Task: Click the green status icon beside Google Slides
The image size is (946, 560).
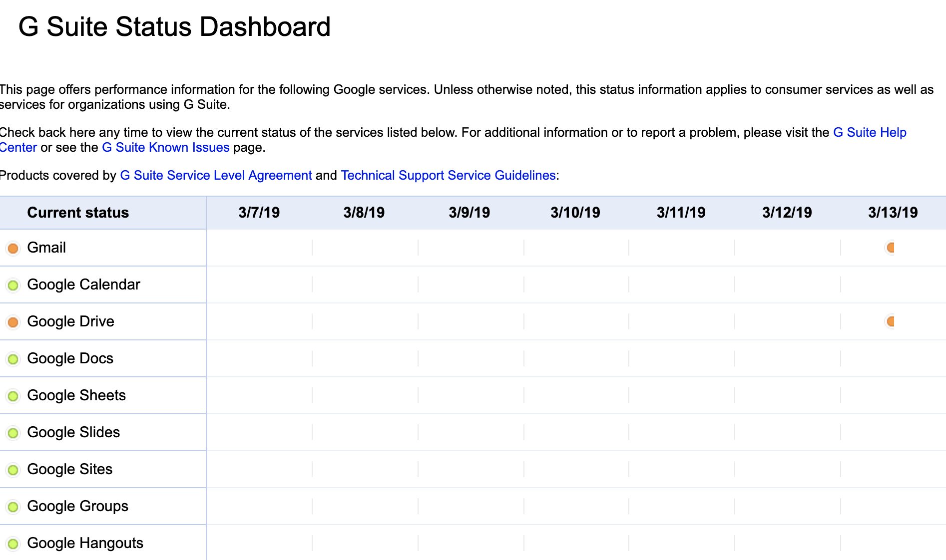Action: point(13,433)
